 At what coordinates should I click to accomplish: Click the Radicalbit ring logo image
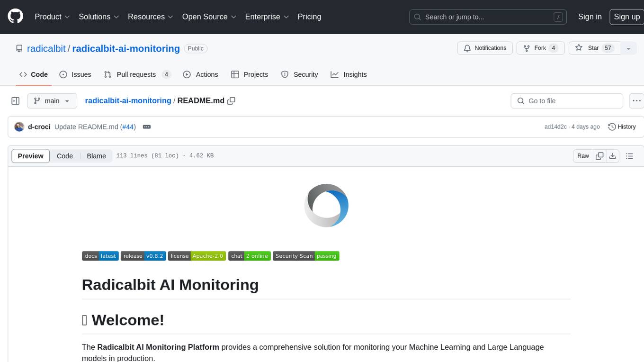326,206
